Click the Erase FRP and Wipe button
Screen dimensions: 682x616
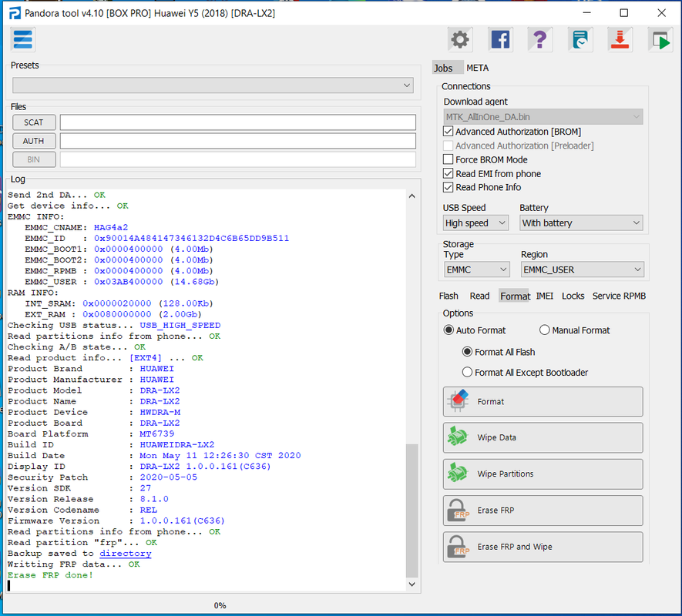tap(543, 547)
